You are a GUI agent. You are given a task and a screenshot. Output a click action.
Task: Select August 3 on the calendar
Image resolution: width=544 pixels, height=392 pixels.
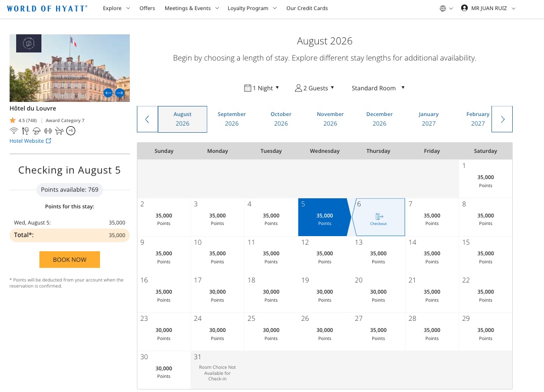(x=218, y=217)
